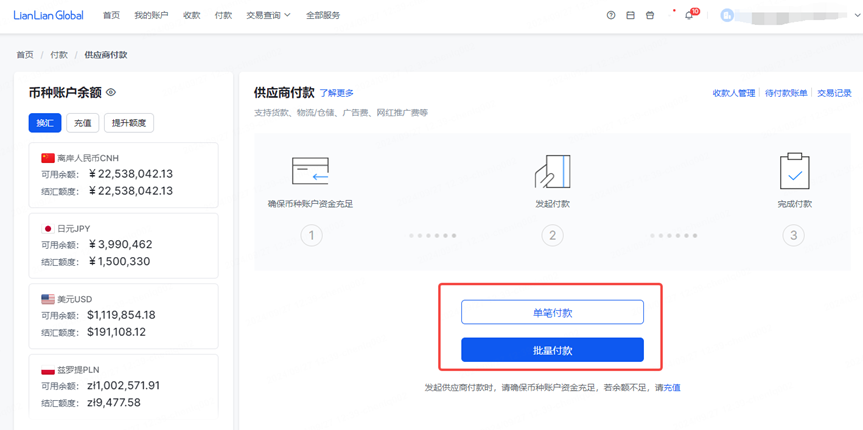Click the 单笔付款 button

pyautogui.click(x=552, y=312)
